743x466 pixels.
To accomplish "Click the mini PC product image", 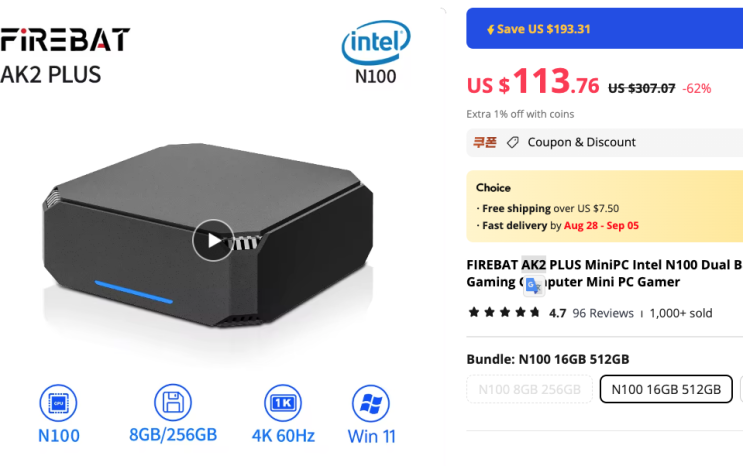I will (208, 235).
